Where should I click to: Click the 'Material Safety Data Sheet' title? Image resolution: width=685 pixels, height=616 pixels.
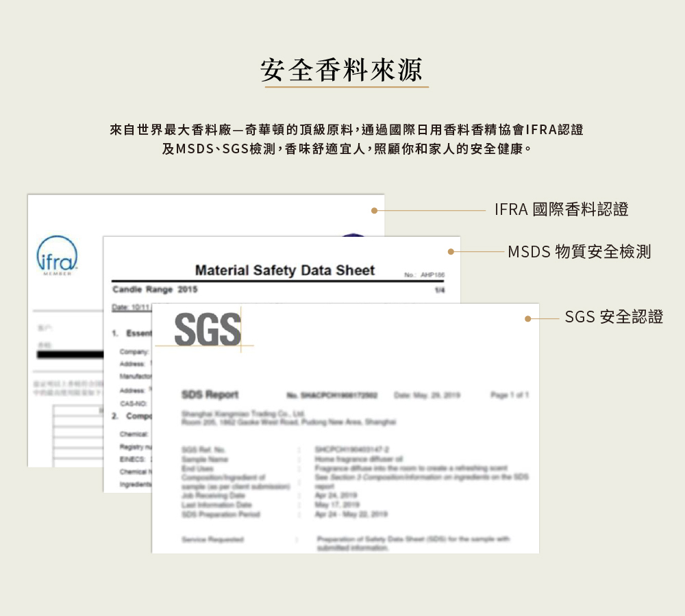click(285, 270)
